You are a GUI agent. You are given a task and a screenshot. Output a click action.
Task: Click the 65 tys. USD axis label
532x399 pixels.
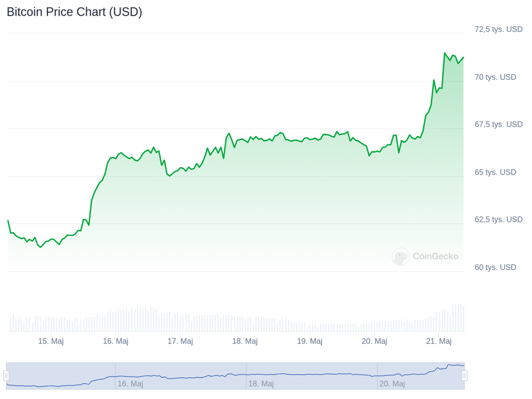pyautogui.click(x=495, y=172)
